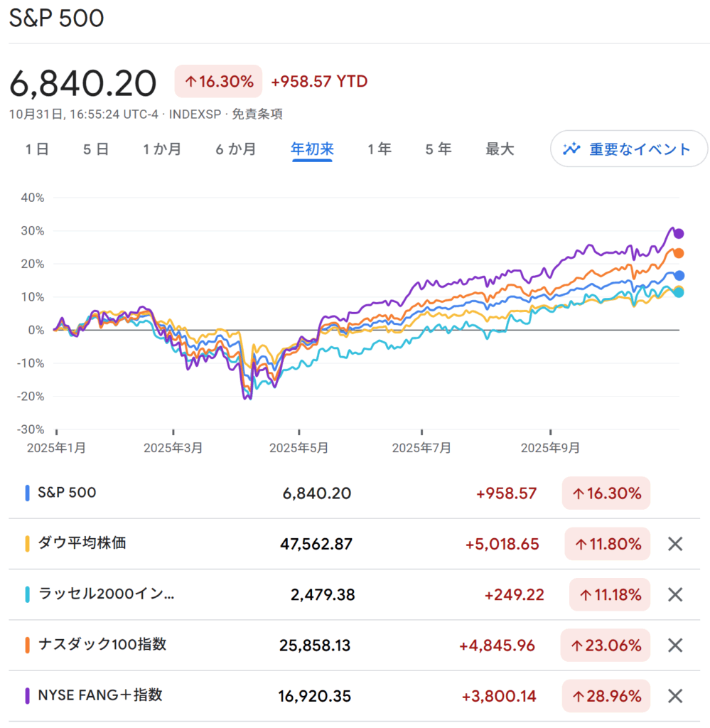Remove ダウ平均株価 with its X icon
Viewport: 710px width, 728px height.
675,545
